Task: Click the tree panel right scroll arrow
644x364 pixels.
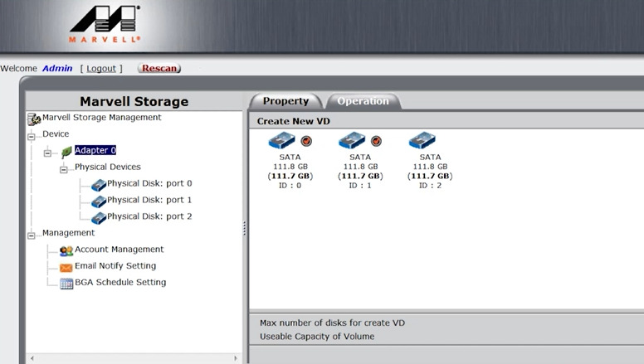Action: point(236,358)
